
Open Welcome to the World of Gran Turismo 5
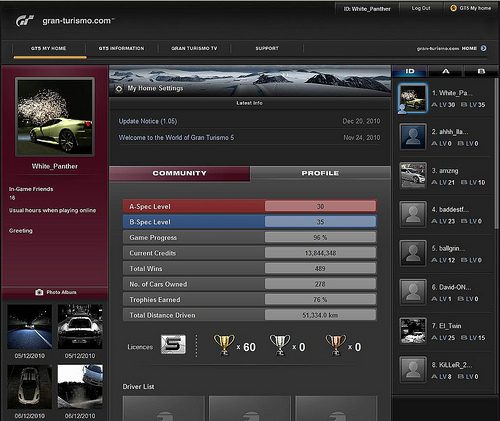click(176, 138)
